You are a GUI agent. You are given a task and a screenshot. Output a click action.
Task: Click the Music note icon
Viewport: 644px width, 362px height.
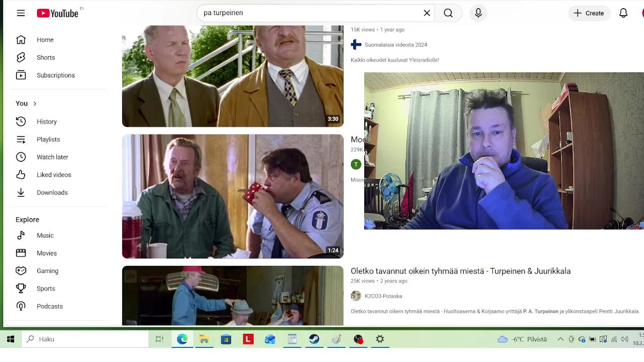pyautogui.click(x=21, y=235)
